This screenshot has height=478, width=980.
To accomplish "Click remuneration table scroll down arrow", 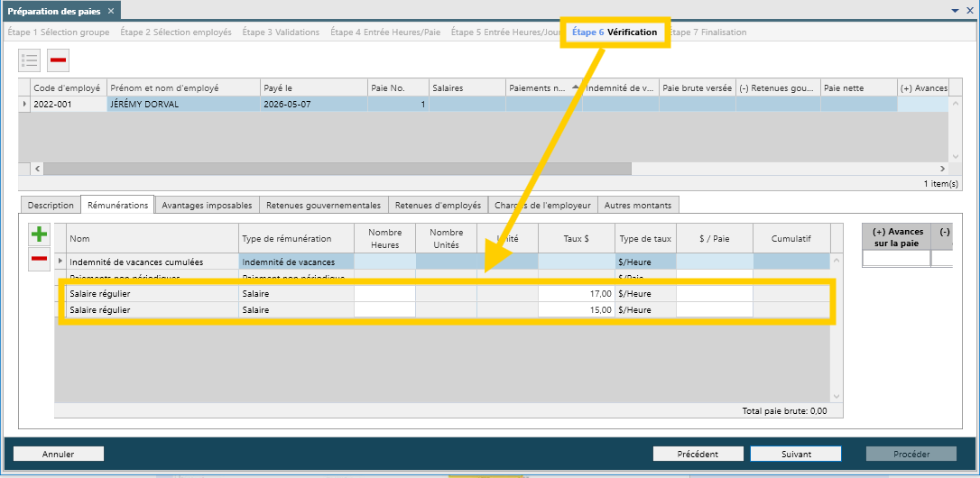I will click(x=837, y=396).
